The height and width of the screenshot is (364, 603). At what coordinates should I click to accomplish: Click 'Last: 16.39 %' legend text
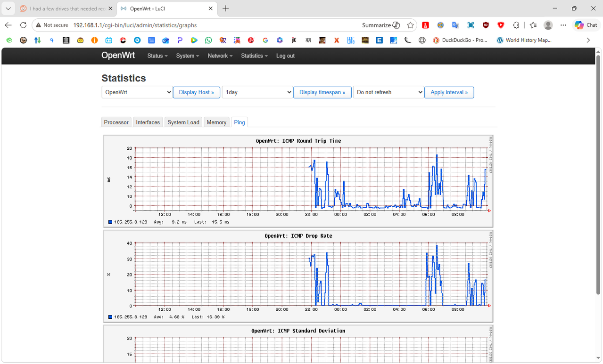coord(208,317)
